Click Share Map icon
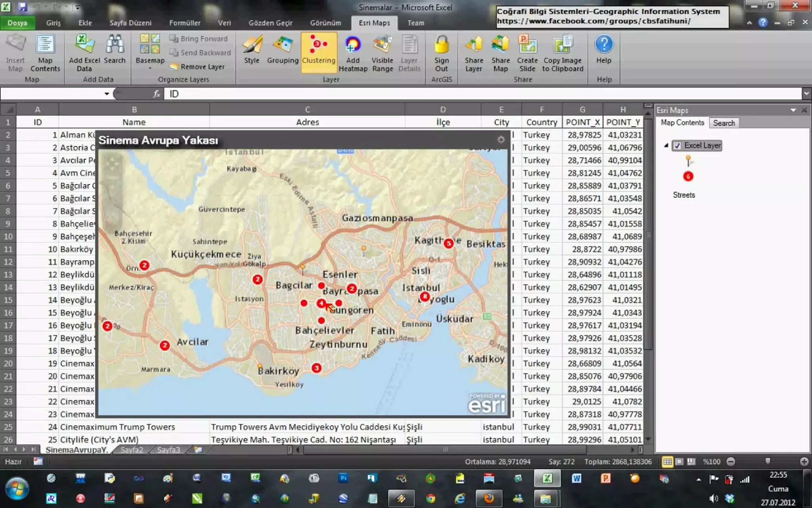This screenshot has width=812, height=508. 500,54
